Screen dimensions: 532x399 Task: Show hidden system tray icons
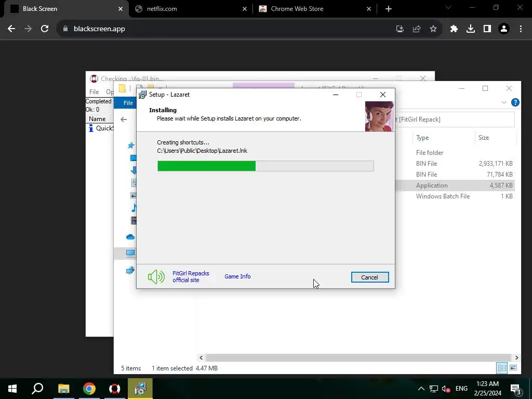[x=421, y=389]
